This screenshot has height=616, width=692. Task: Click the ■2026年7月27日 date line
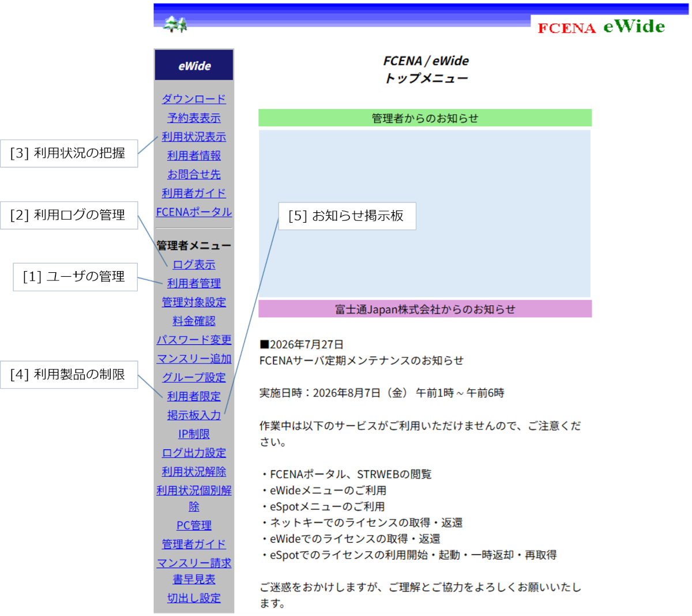pyautogui.click(x=302, y=344)
